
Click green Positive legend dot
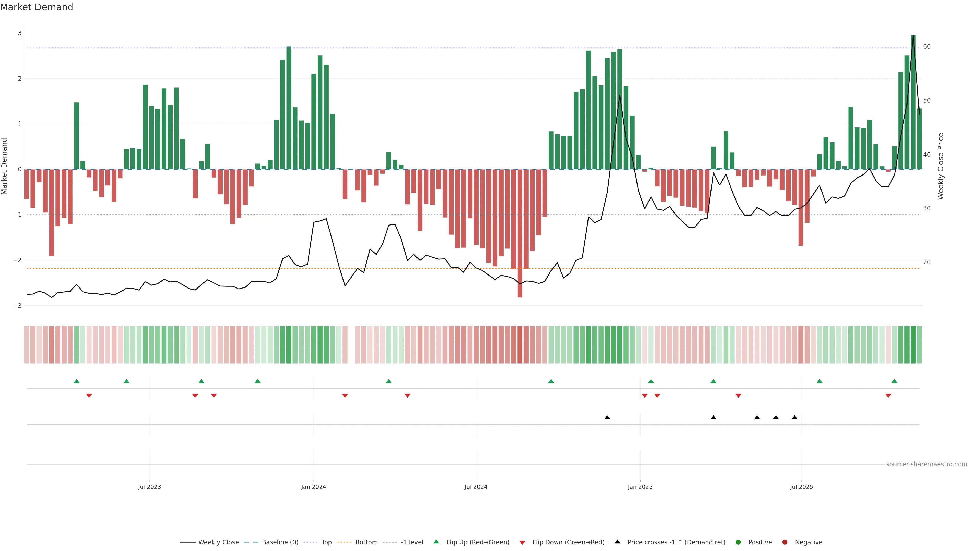click(x=738, y=542)
